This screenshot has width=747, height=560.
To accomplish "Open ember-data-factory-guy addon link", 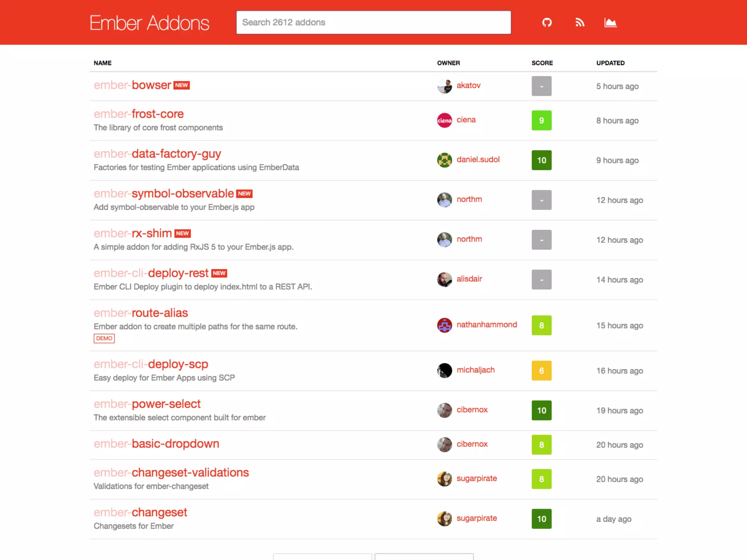I will point(157,154).
